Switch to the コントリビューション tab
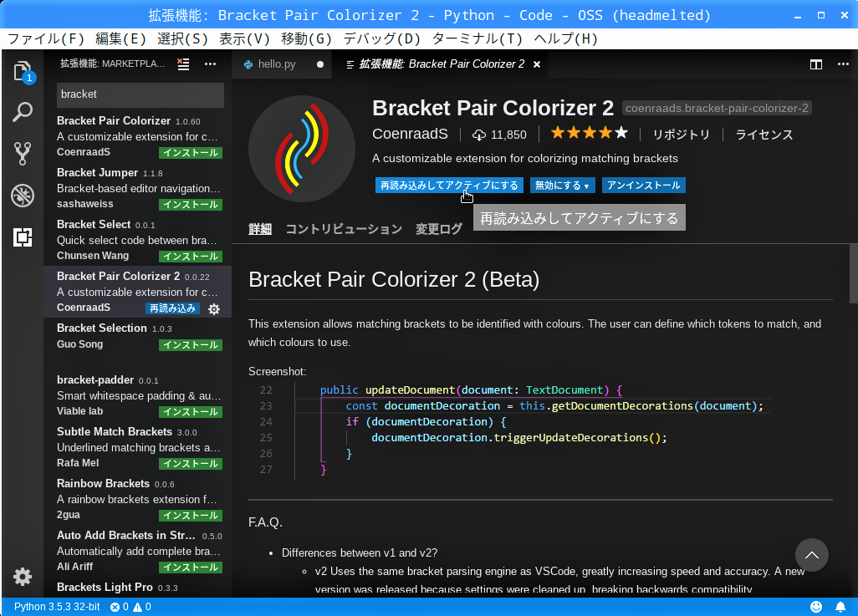Screen dimensions: 858x616 [x=344, y=229]
